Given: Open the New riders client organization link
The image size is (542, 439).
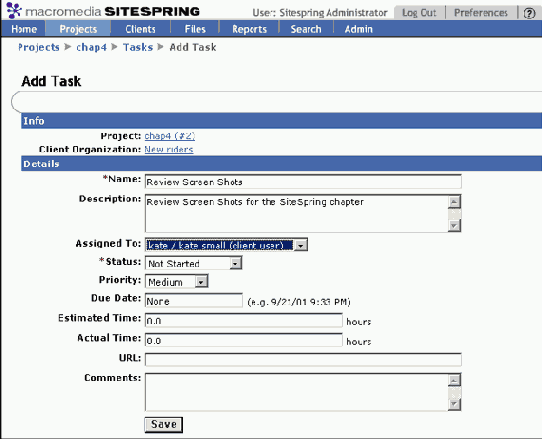Looking at the screenshot, I should pos(169,149).
